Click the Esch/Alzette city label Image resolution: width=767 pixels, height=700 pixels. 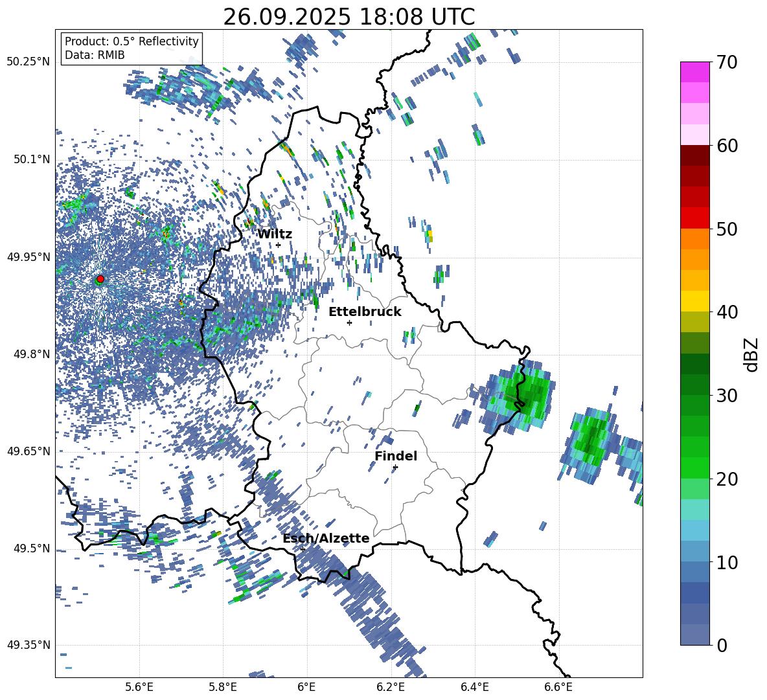pos(326,538)
